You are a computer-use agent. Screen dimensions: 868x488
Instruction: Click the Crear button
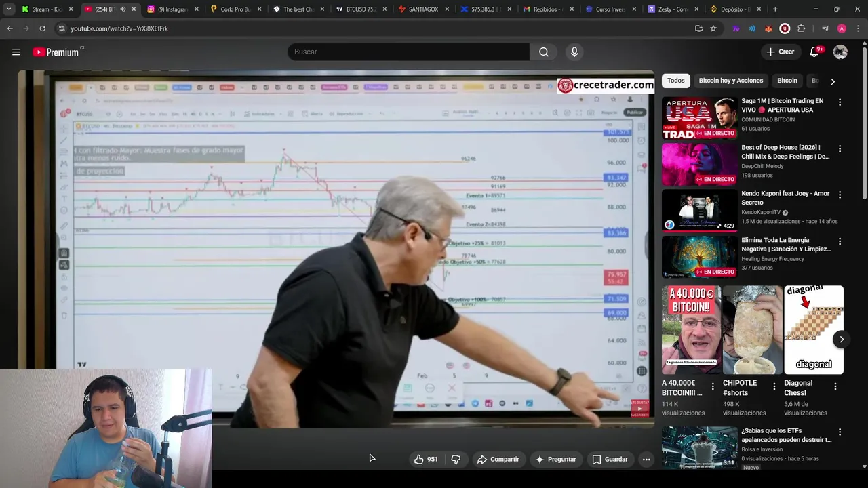pos(780,52)
